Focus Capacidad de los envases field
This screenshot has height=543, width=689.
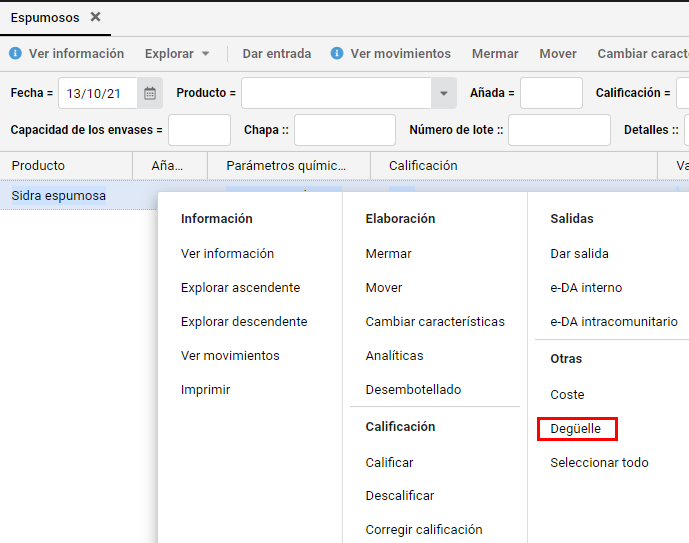[199, 130]
